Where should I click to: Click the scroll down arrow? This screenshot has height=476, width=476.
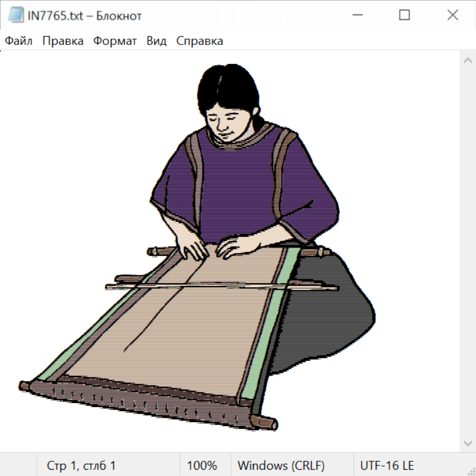[468, 443]
